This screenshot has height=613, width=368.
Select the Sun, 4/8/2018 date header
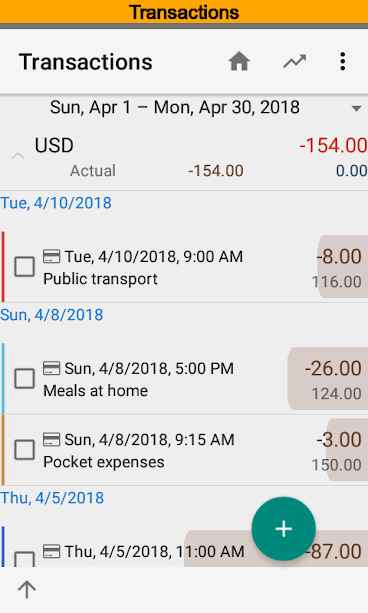pyautogui.click(x=52, y=314)
